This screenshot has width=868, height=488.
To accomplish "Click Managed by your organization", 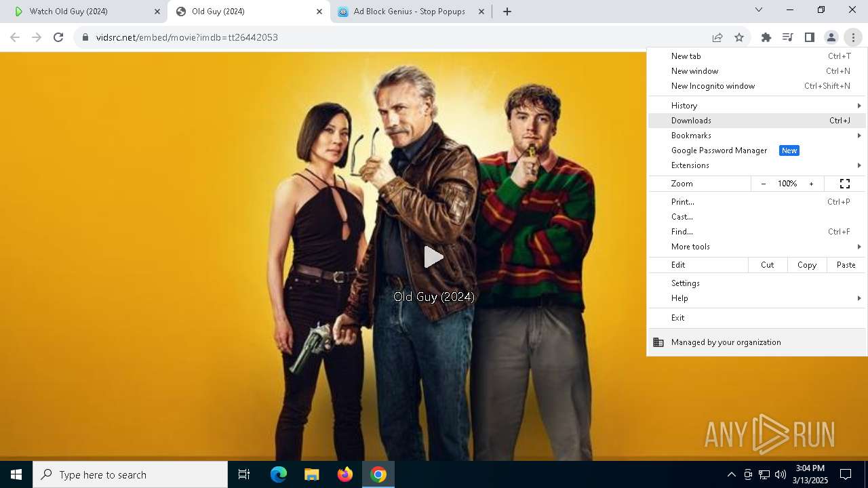I will click(x=757, y=342).
